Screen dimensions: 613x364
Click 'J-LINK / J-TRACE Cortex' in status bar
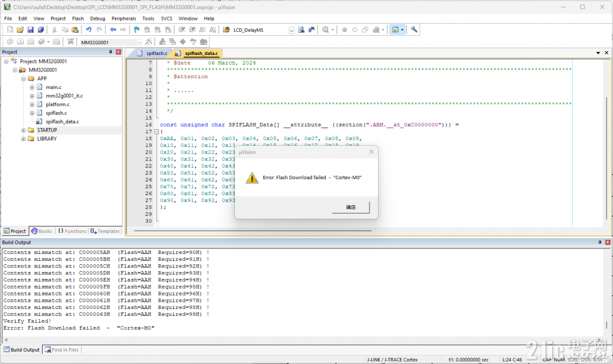[x=392, y=359]
